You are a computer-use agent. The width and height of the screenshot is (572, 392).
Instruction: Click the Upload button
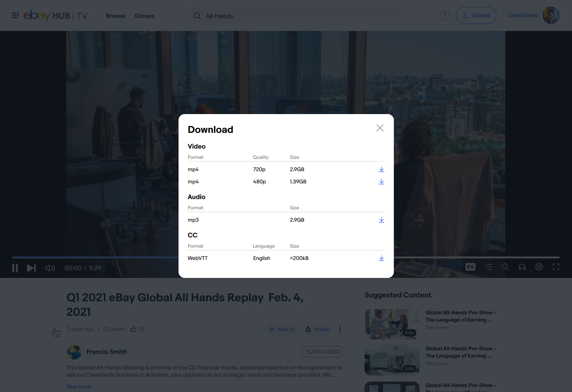pyautogui.click(x=476, y=15)
